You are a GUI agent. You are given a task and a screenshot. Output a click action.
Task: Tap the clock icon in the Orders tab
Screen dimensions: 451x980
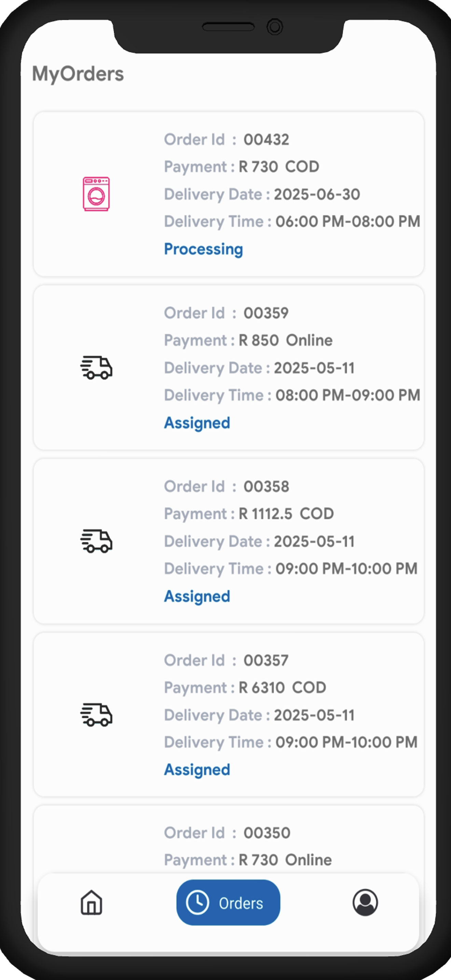197,902
